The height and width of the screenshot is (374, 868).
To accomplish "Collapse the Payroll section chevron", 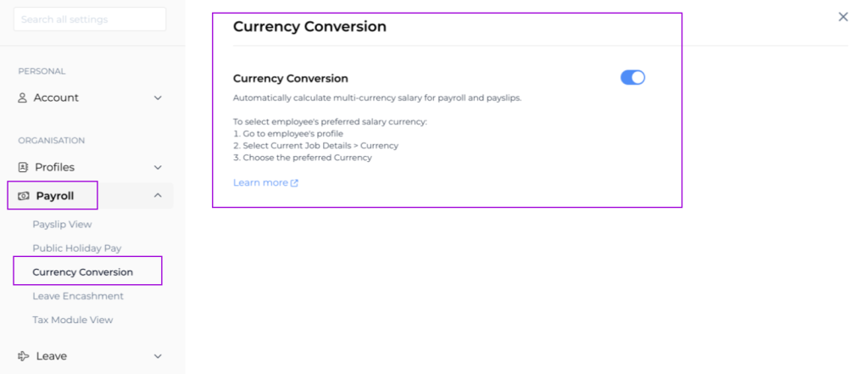I will [158, 196].
